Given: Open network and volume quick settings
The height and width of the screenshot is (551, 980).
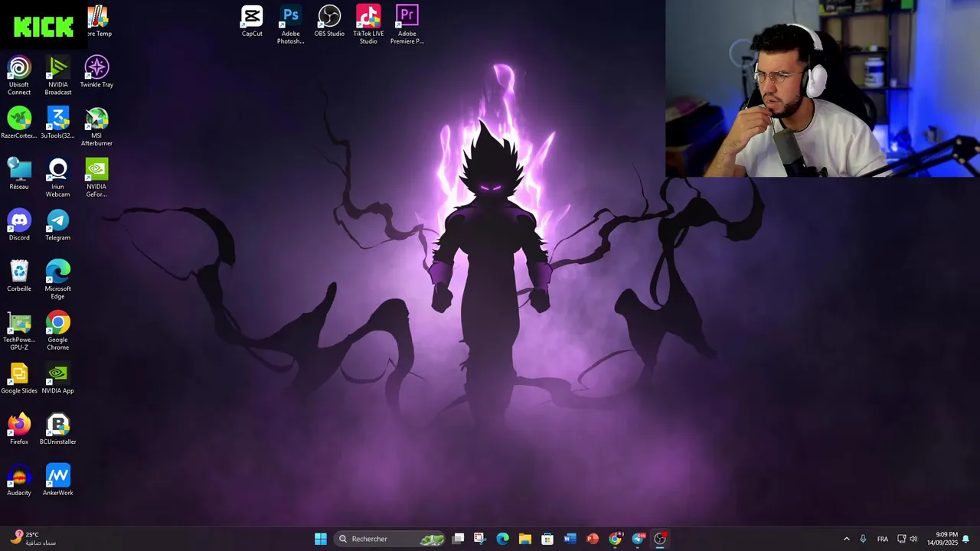Looking at the screenshot, I should [907, 539].
